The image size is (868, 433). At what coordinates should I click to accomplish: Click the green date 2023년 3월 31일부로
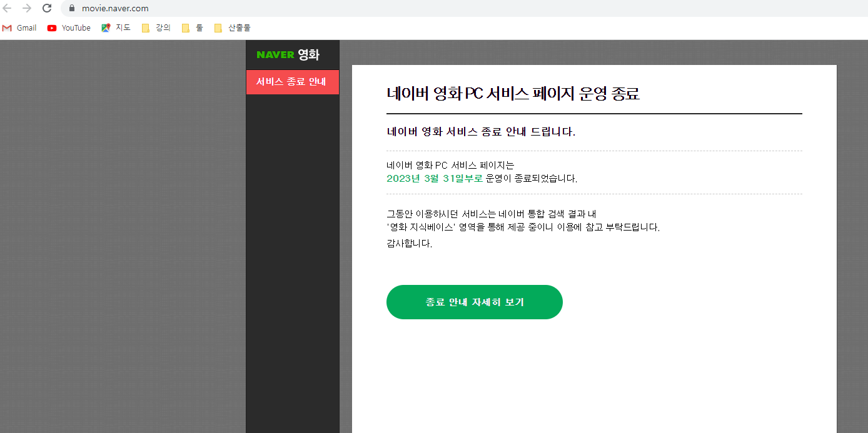click(x=435, y=178)
